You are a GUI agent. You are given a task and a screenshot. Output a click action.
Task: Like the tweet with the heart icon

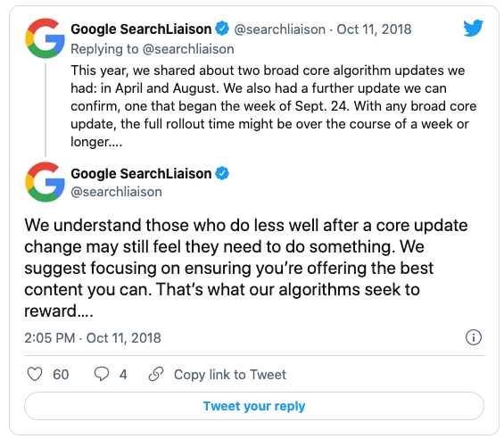(x=35, y=375)
